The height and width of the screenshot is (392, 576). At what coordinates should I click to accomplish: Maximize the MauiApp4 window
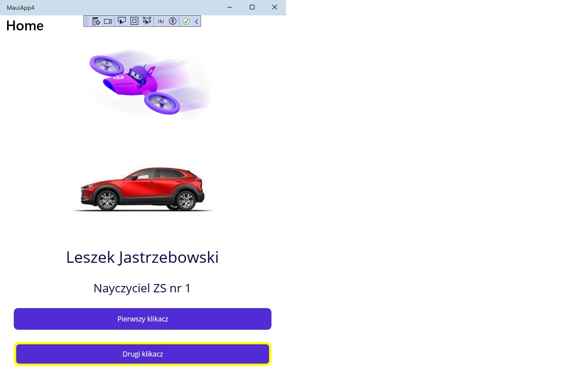[x=252, y=7]
